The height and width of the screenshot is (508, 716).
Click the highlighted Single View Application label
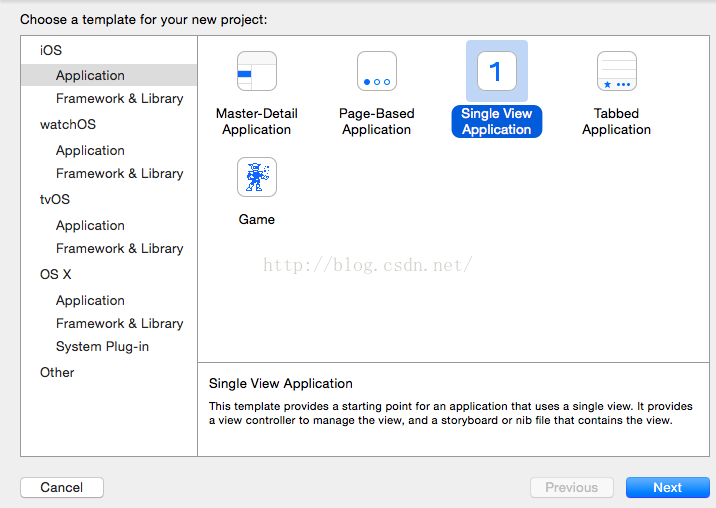tap(497, 122)
